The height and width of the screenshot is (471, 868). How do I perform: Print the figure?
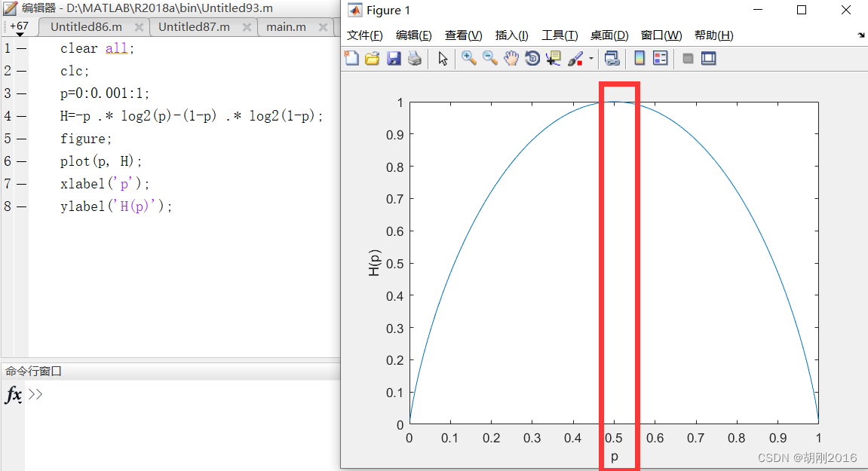coord(413,58)
